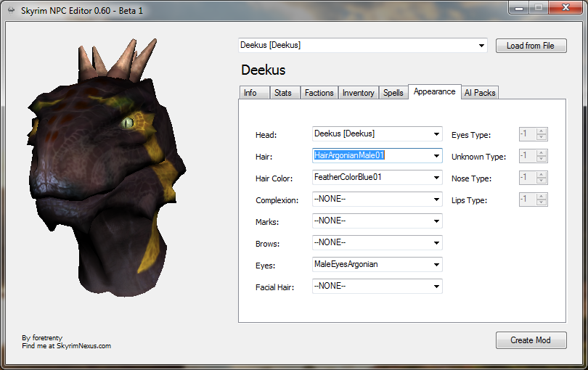The image size is (588, 370).
Task: Increase Lips Type value with up arrow
Action: (x=541, y=196)
